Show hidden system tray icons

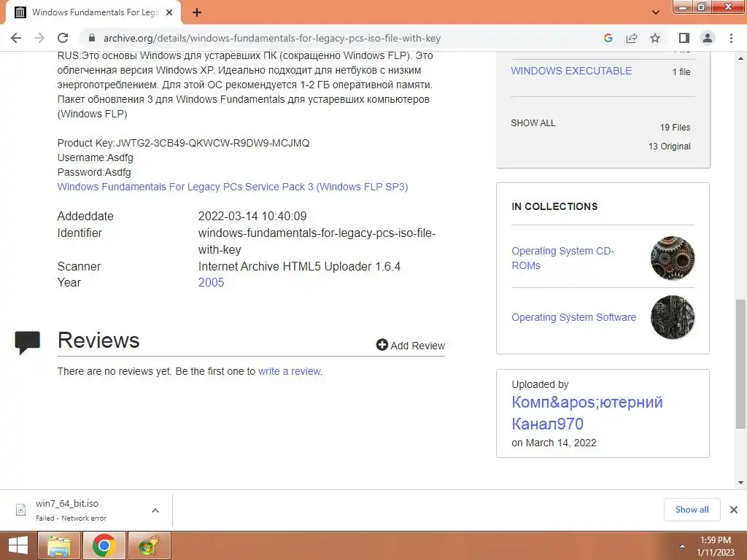coord(682,546)
